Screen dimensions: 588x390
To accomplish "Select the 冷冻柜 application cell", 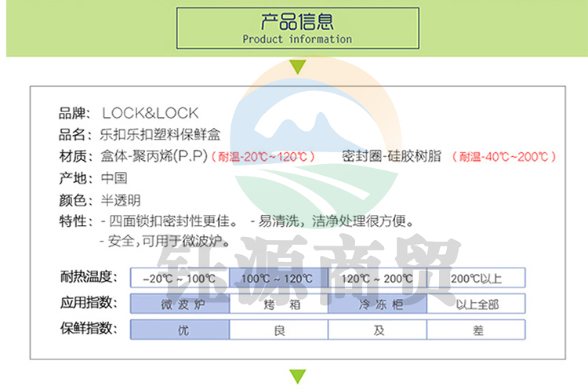I will 377,304.
